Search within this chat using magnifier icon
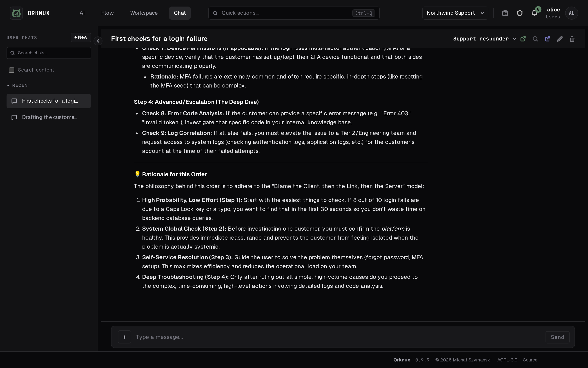 (x=535, y=39)
